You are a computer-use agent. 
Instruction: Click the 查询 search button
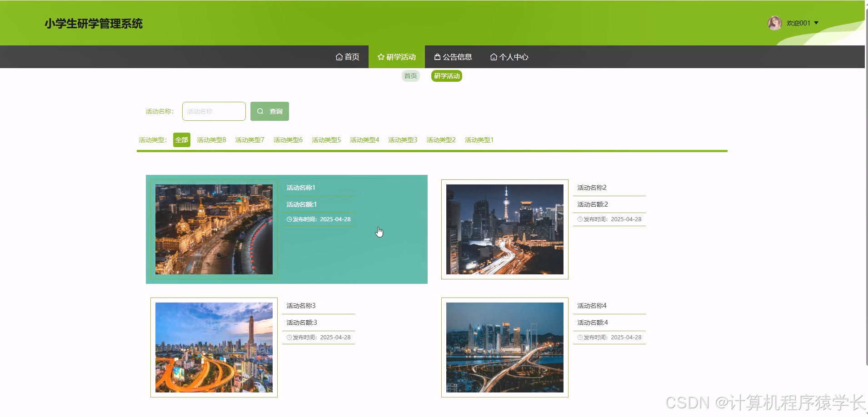point(269,111)
